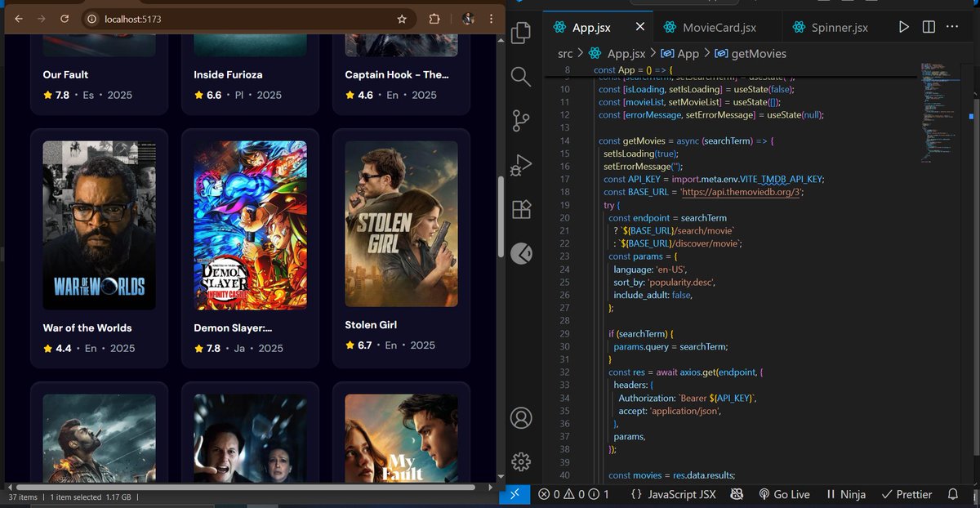Open the Demon Slayer poster card
Viewport: 980px width, 508px height.
pyautogui.click(x=250, y=225)
